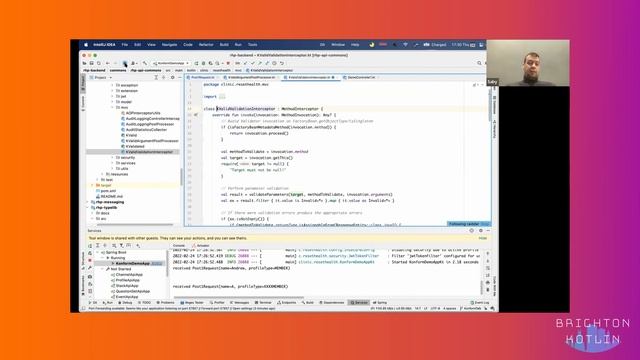640x360 pixels.
Task: Click the Forward navigation arrow
Action: [115, 63]
